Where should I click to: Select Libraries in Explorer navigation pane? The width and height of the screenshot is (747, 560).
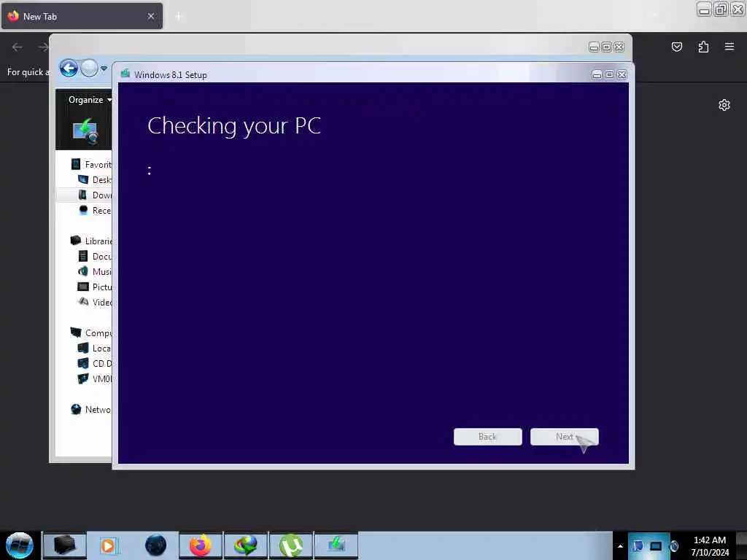tap(98, 241)
